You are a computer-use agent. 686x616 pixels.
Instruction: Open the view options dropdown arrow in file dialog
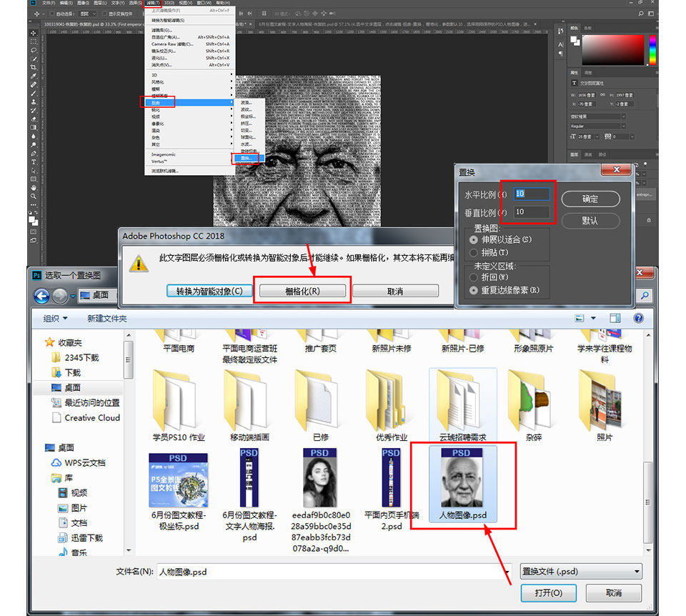click(593, 318)
